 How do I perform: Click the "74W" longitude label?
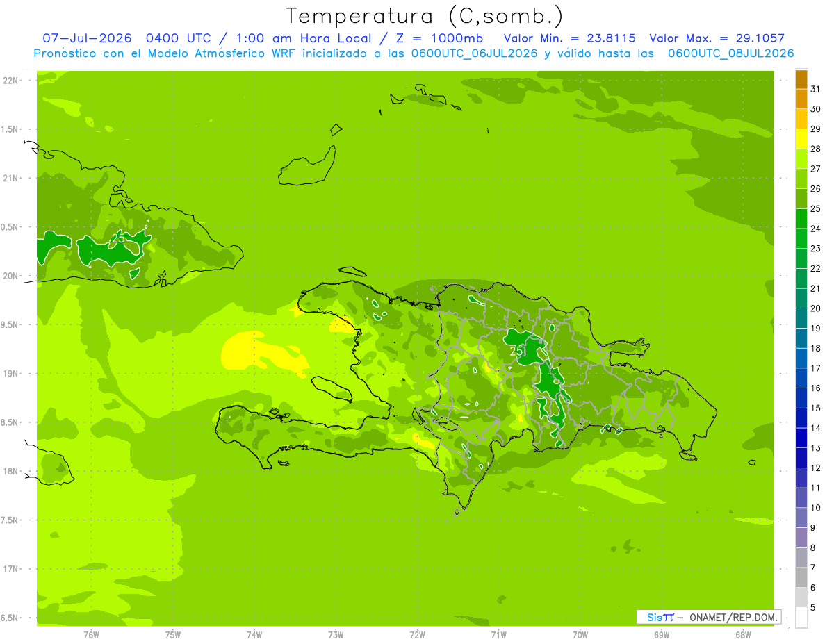254,635
